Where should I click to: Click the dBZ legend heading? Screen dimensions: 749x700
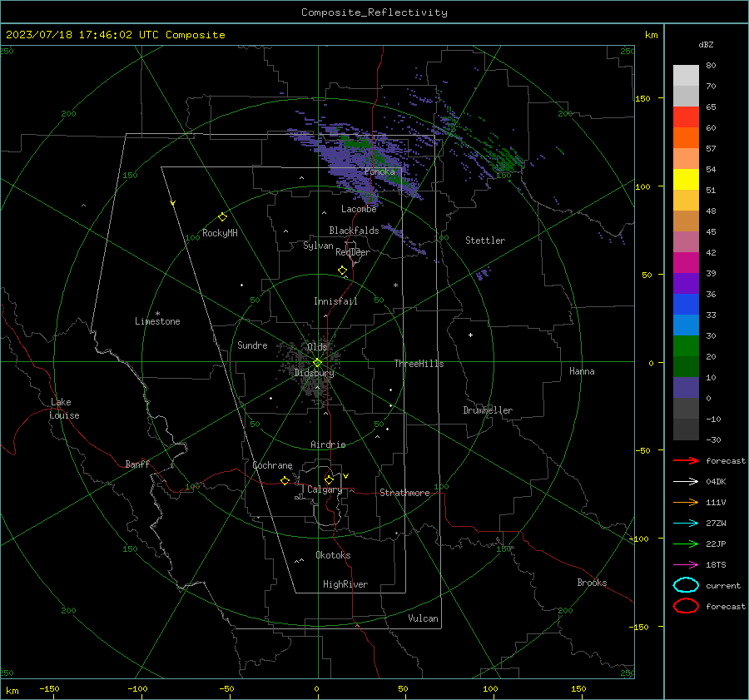click(x=706, y=44)
